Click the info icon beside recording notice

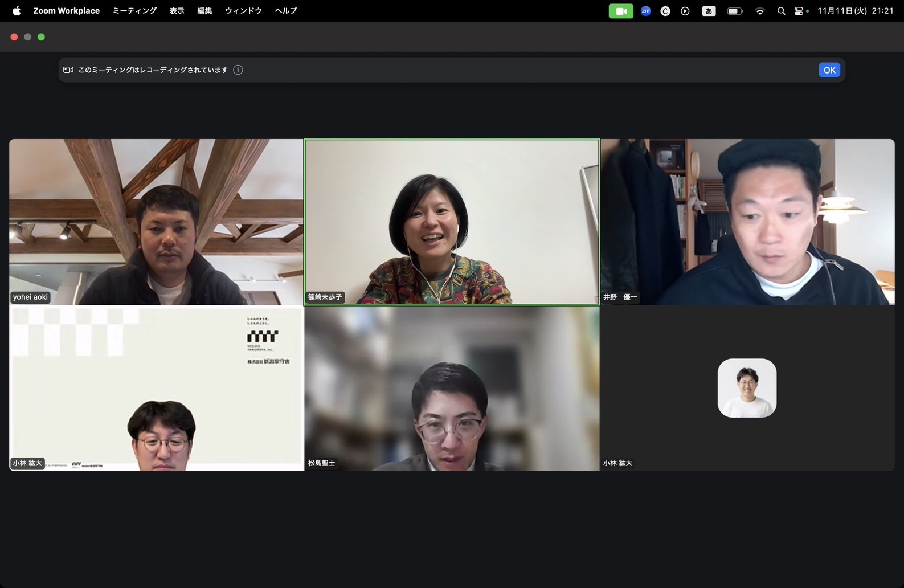click(238, 70)
